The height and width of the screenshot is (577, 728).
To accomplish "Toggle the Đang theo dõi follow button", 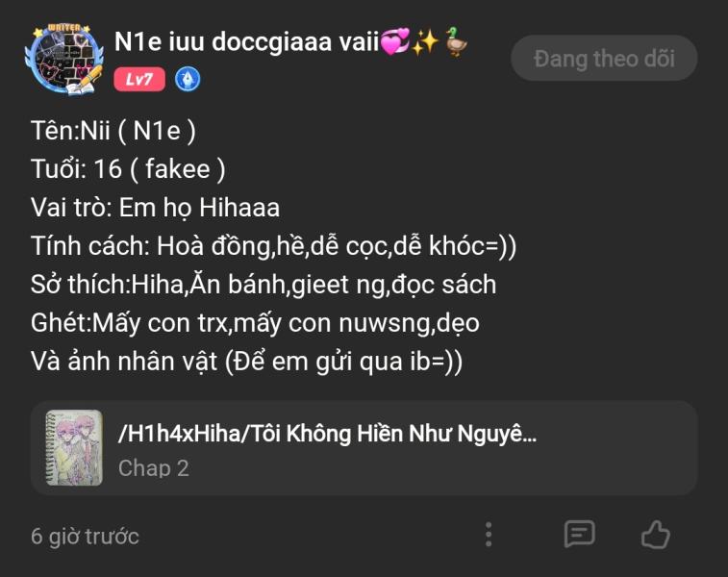I will [x=604, y=59].
